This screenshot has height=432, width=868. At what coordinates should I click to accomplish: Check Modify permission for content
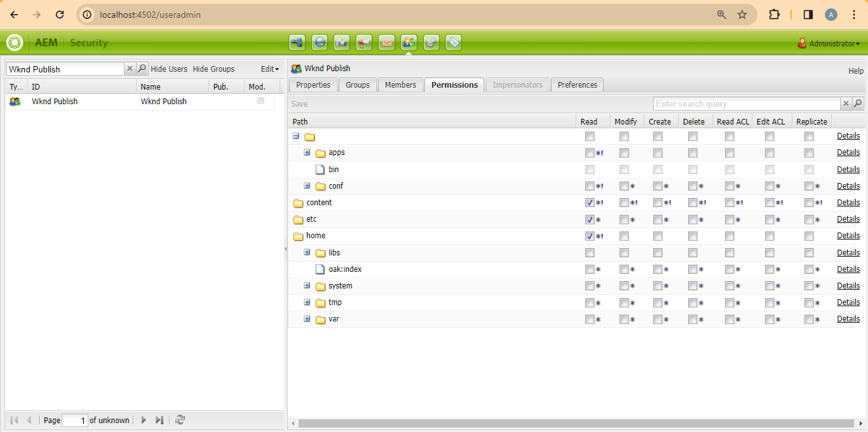click(x=624, y=203)
